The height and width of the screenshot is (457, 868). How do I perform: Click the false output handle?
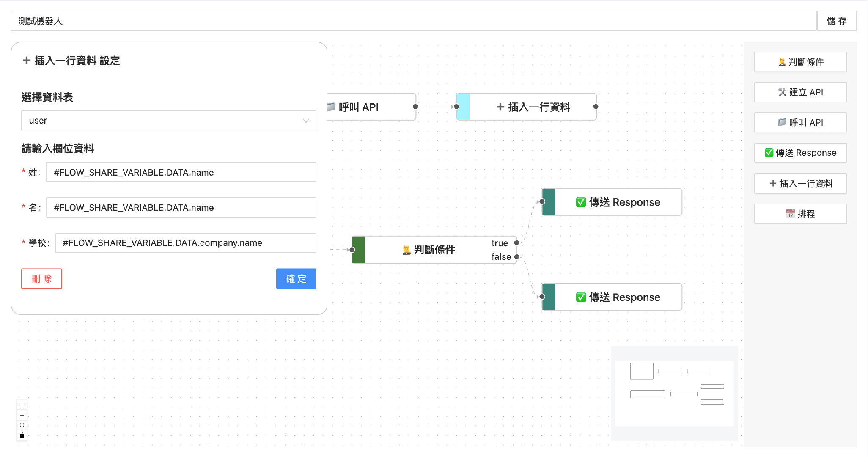click(x=516, y=257)
